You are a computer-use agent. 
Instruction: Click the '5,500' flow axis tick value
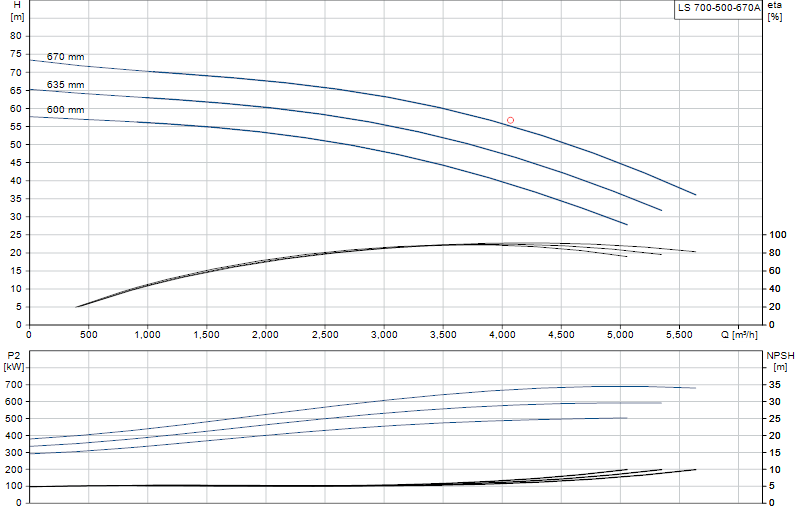680,335
